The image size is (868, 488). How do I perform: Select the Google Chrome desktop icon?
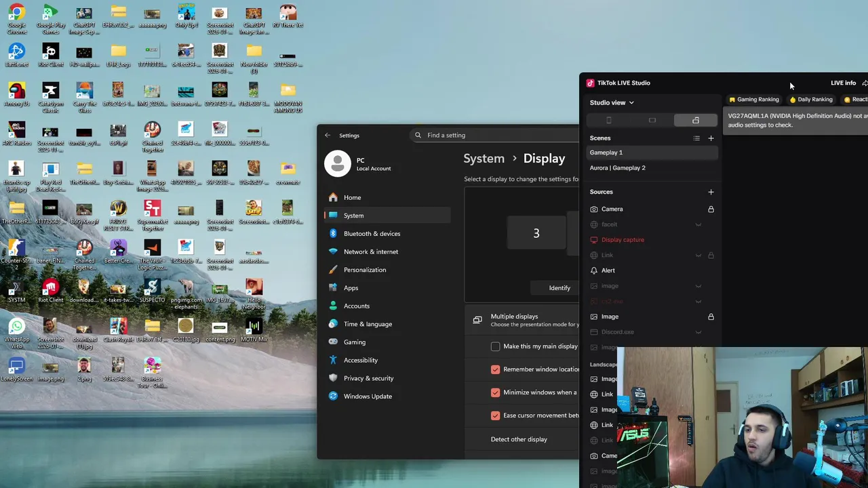coord(17,19)
